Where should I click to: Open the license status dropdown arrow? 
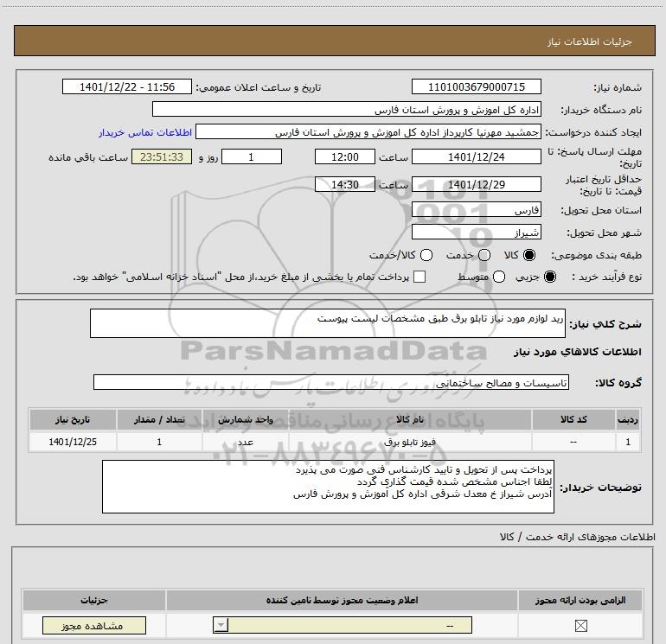221,625
